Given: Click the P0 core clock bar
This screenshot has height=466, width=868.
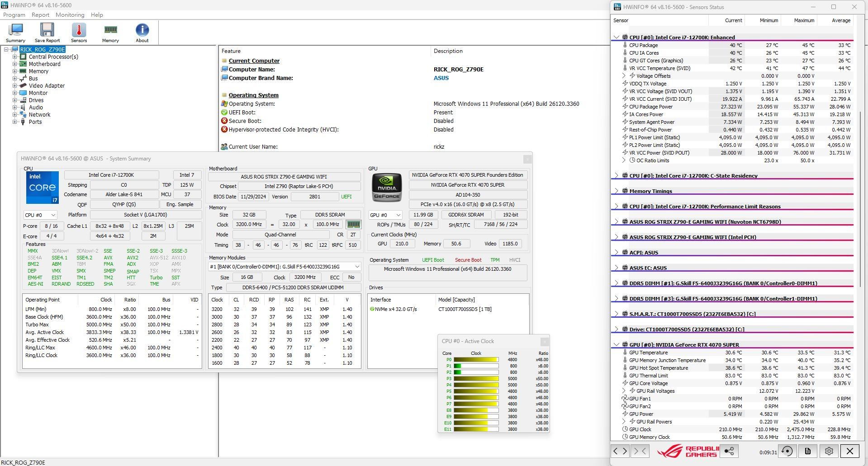Looking at the screenshot, I should 476,360.
